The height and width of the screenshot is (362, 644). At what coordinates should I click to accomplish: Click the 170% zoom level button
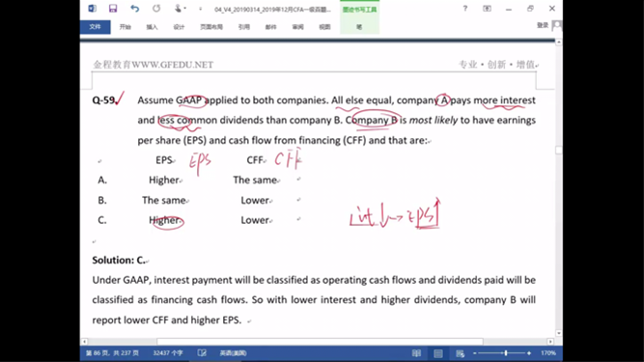click(548, 353)
